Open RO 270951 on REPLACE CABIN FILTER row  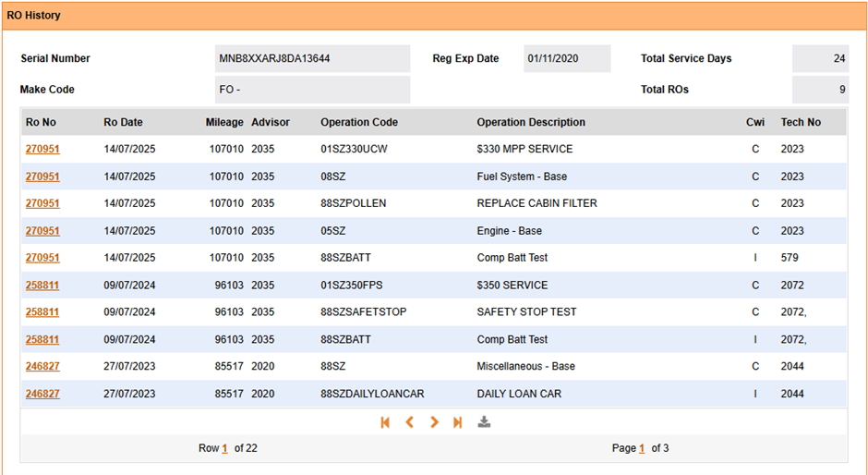click(x=42, y=204)
